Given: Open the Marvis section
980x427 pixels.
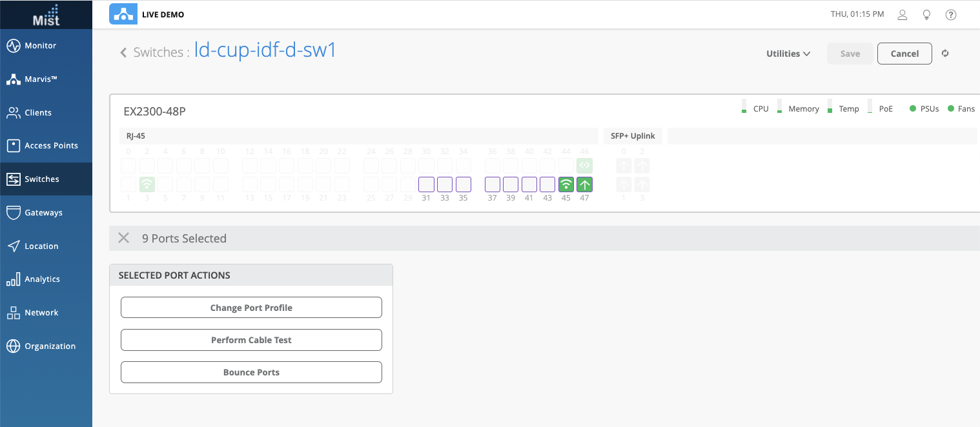Looking at the screenshot, I should 41,79.
